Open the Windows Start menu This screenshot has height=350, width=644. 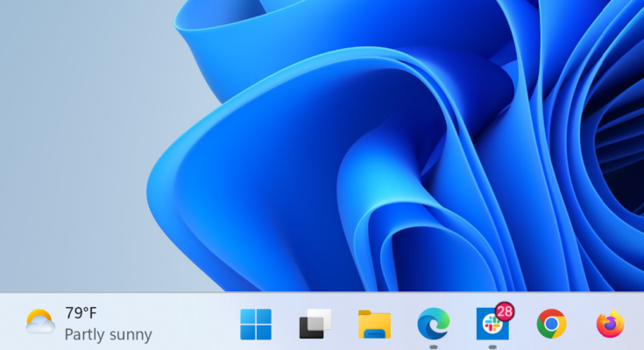click(256, 324)
